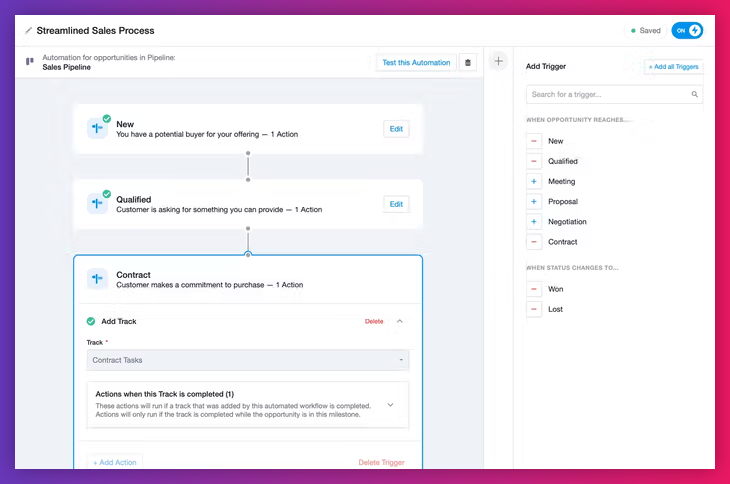Remove the Lost status trigger
Viewport: 730px width, 484px height.
tap(534, 309)
